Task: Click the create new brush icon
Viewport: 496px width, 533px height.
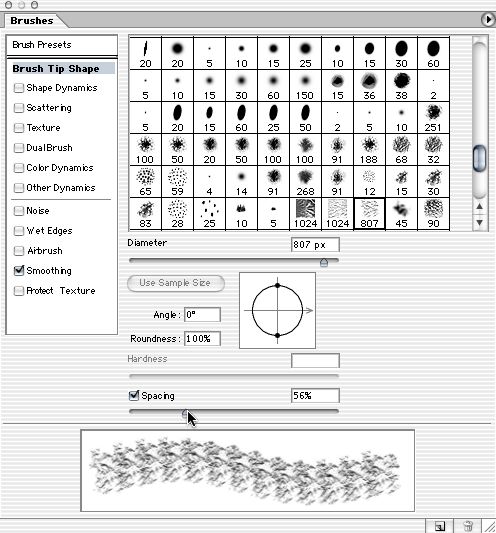Action: [439, 526]
